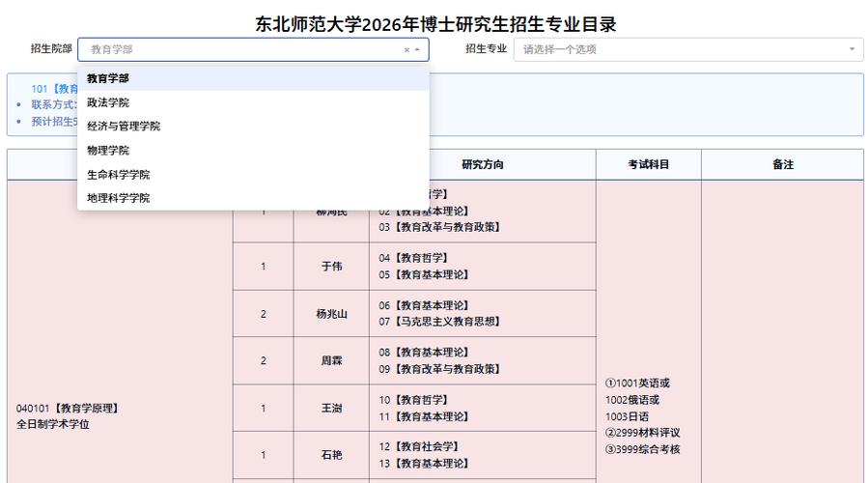
Task: Click advisor name 杨兆山
Action: coord(331,314)
